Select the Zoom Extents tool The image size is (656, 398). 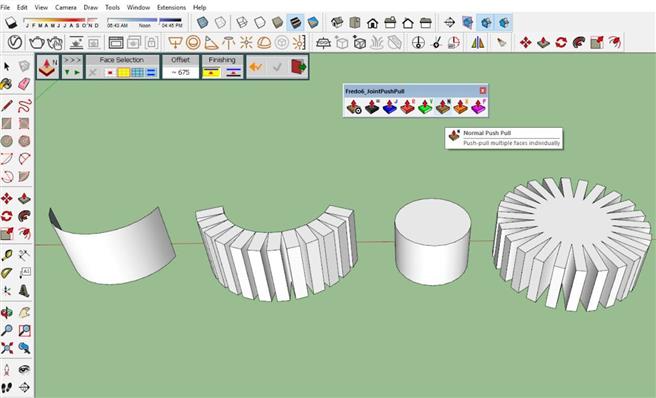[6, 348]
